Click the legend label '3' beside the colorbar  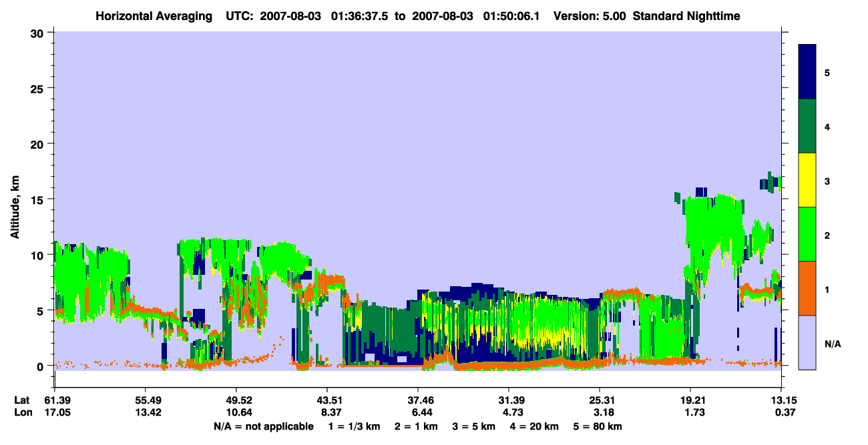827,181
